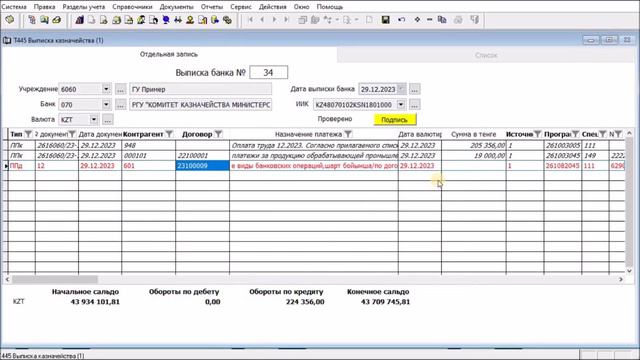Click filter icon on Тип column
640x360 pixels.
coord(28,134)
